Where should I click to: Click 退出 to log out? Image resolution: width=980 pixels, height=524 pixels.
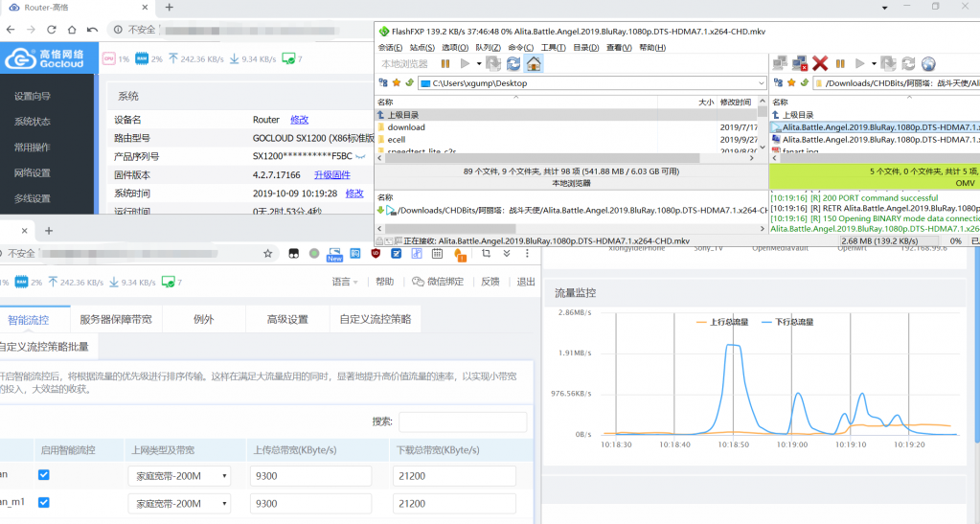coord(526,282)
